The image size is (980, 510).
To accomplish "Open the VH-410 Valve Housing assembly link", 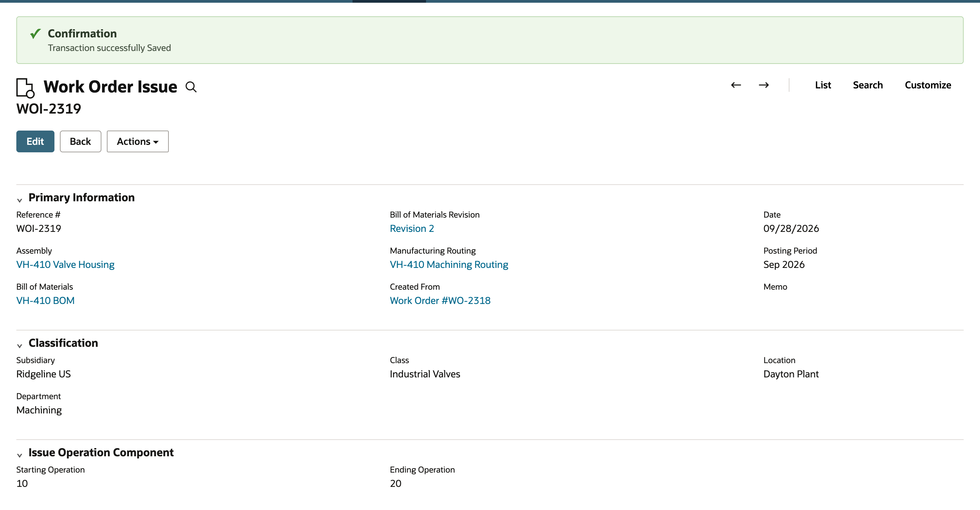I will pos(65,265).
